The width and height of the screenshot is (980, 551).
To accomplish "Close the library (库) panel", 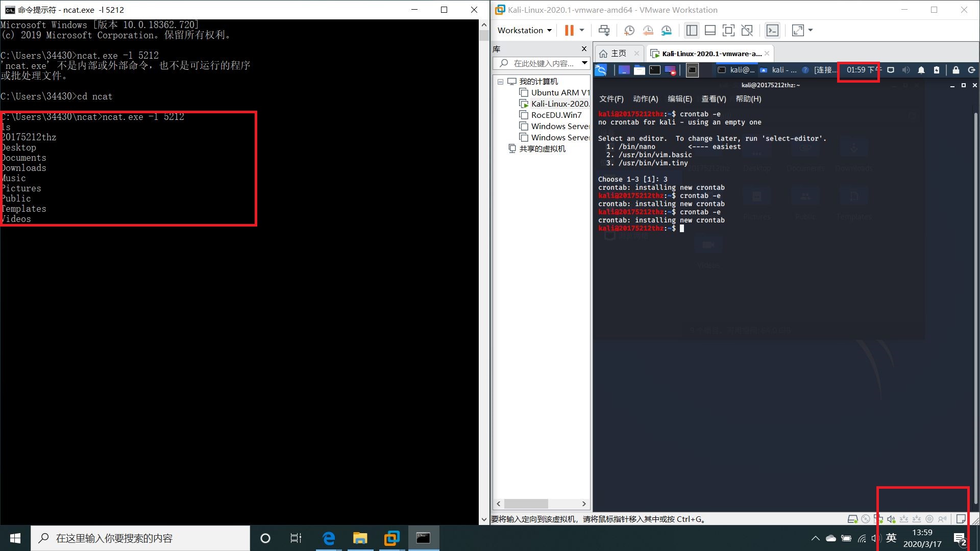I will [x=584, y=48].
